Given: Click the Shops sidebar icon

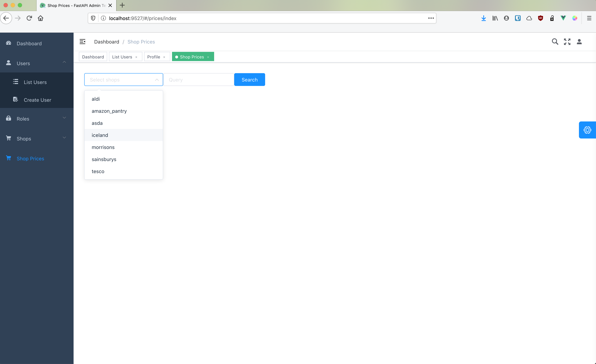Looking at the screenshot, I should [x=9, y=138].
